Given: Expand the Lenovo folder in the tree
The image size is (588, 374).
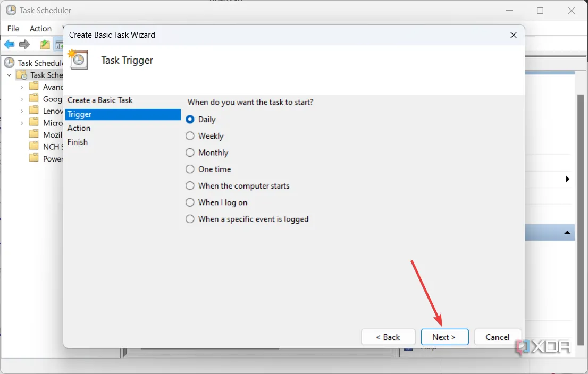Looking at the screenshot, I should 22,111.
